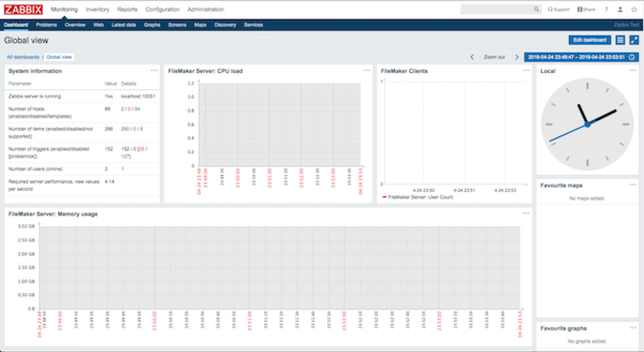Click the All dashboards breadcrumb link
This screenshot has height=352, width=644.
tap(23, 57)
